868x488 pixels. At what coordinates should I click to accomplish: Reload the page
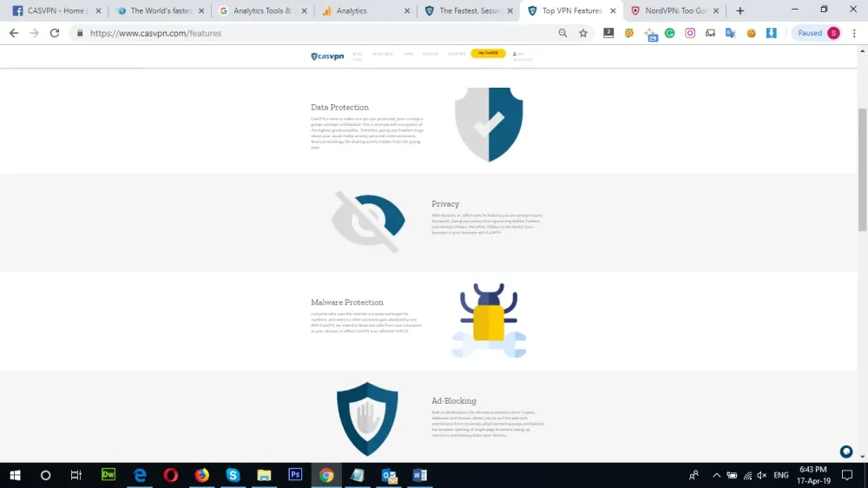point(55,33)
